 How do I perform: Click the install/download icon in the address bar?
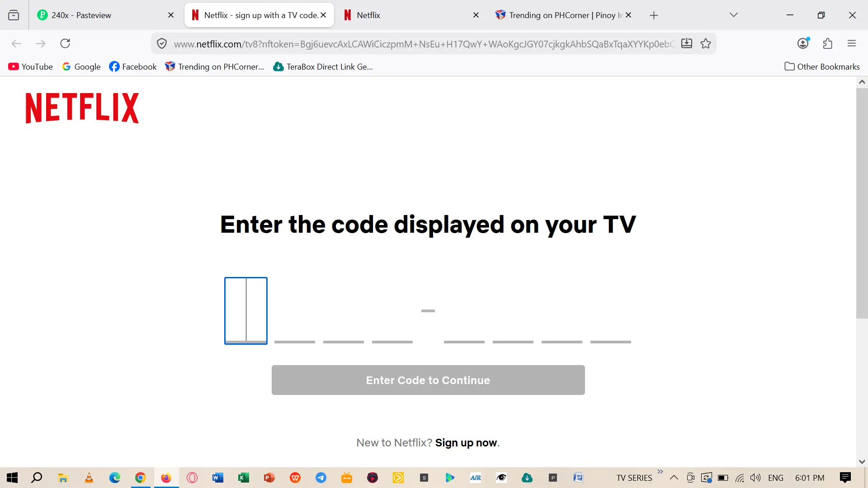687,43
